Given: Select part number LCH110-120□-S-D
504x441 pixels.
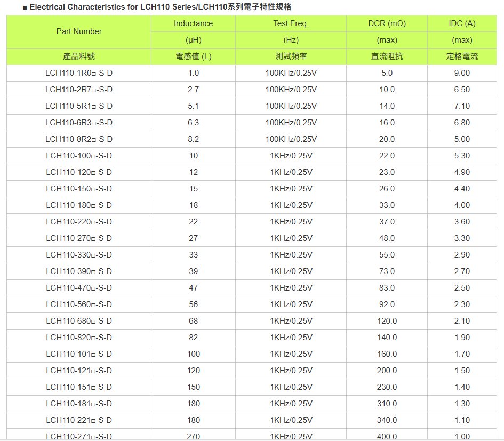Looking at the screenshot, I should tap(79, 172).
